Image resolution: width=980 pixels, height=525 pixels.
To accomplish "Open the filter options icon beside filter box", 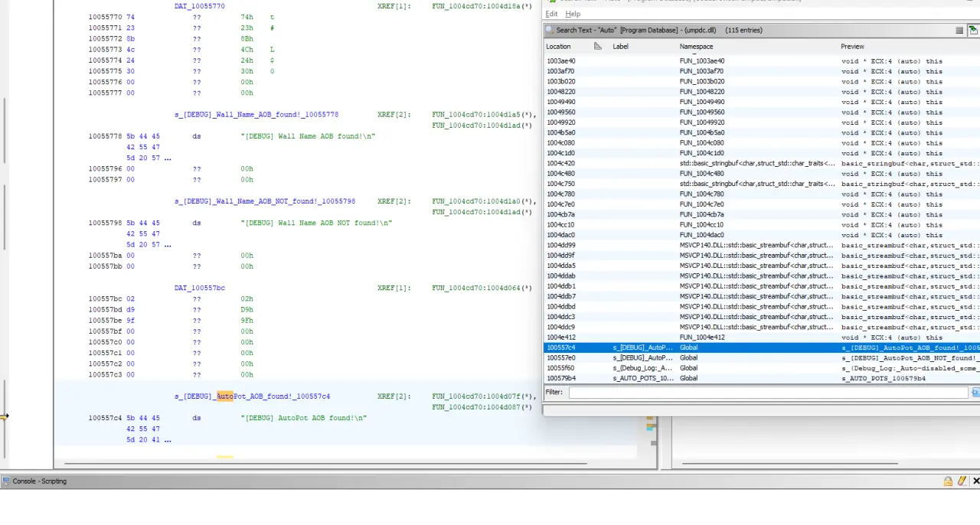I will coord(975,392).
